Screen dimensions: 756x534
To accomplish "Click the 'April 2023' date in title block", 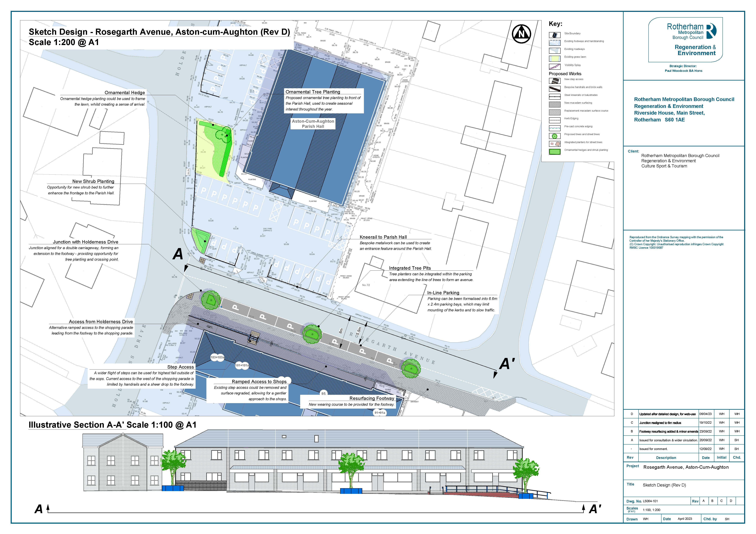I will click(685, 519).
